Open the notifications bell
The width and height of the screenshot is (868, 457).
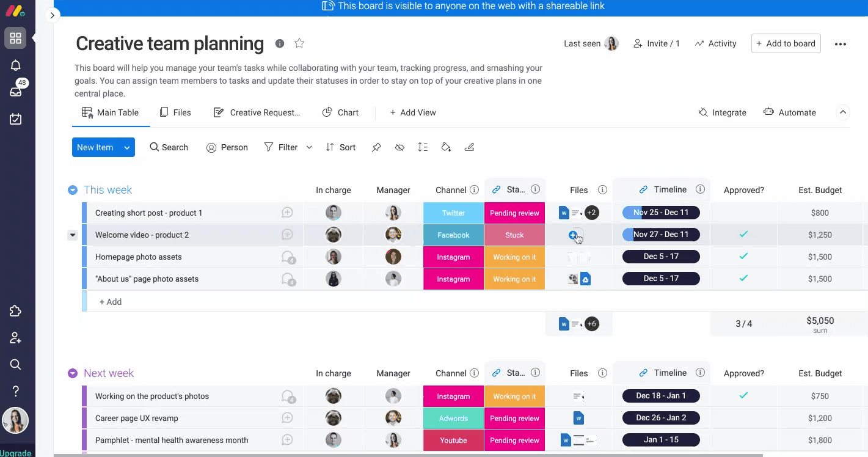(x=15, y=65)
